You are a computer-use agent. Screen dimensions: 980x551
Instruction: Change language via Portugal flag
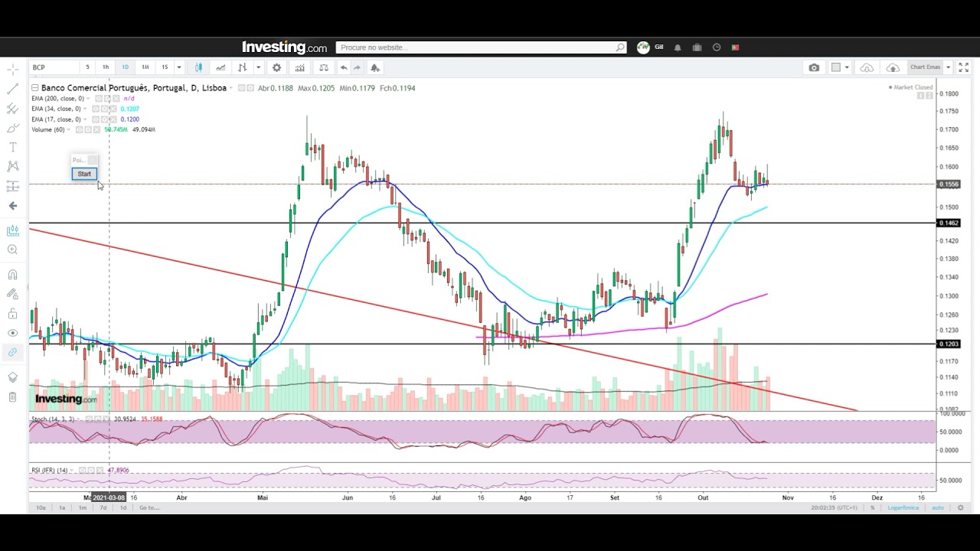click(x=735, y=47)
